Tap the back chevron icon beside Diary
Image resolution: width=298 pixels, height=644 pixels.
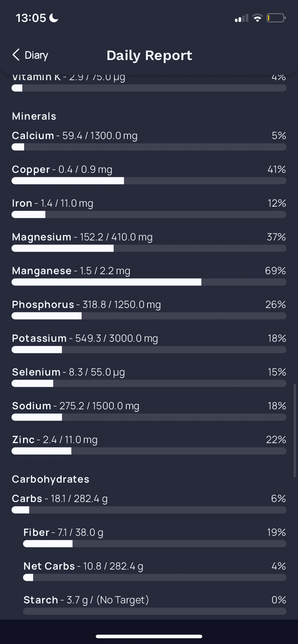click(x=16, y=55)
